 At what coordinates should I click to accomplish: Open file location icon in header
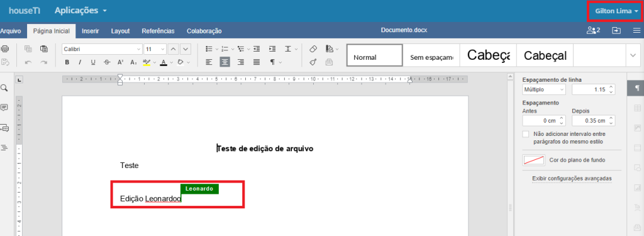pyautogui.click(x=616, y=30)
